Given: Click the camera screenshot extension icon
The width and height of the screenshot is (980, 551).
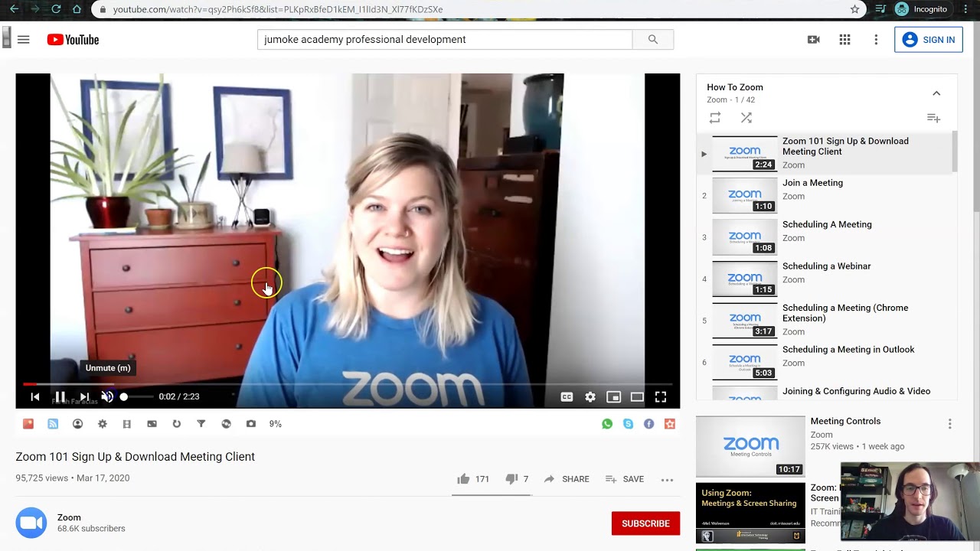Looking at the screenshot, I should [x=251, y=423].
